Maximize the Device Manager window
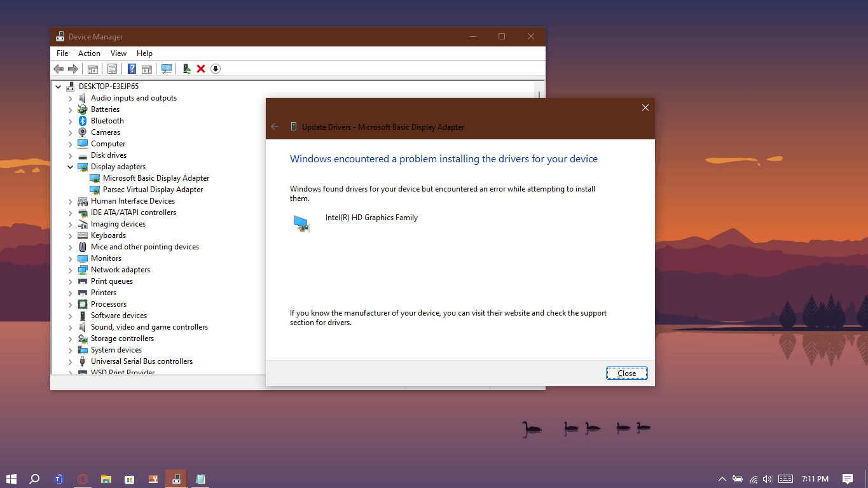This screenshot has width=868, height=488. 502,37
